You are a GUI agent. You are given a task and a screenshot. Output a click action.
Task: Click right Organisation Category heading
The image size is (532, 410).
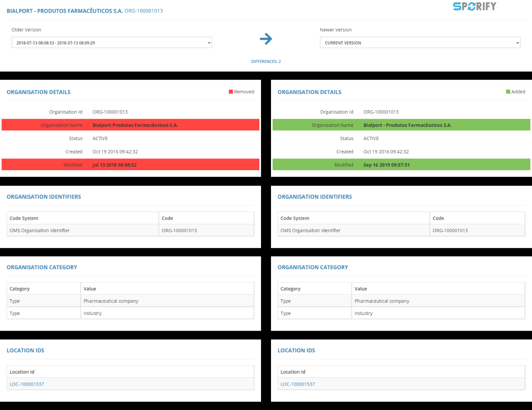coord(313,267)
